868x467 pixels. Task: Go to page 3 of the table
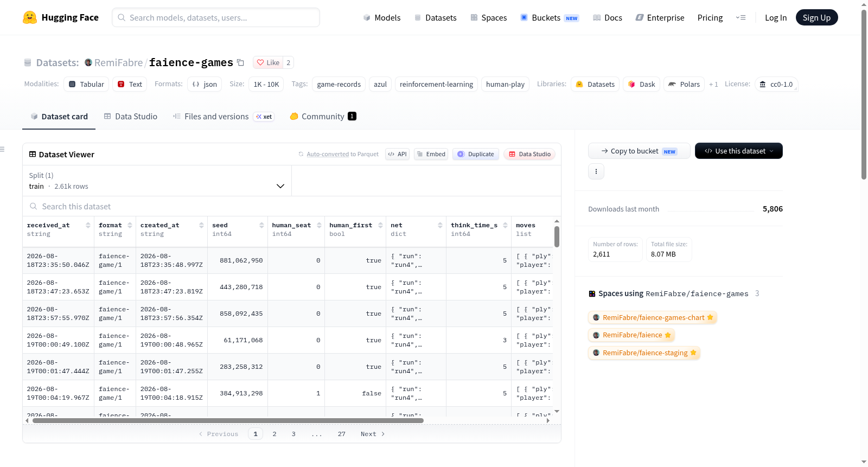click(293, 434)
